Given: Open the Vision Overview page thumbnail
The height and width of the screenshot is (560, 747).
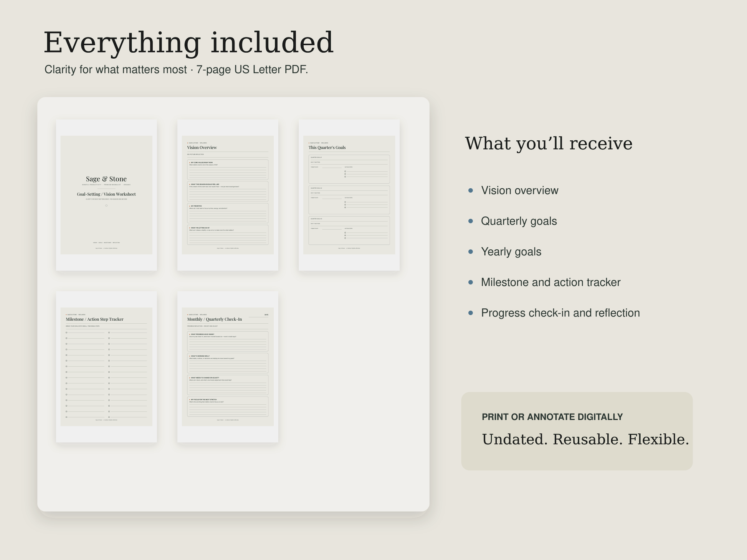Looking at the screenshot, I should (228, 195).
